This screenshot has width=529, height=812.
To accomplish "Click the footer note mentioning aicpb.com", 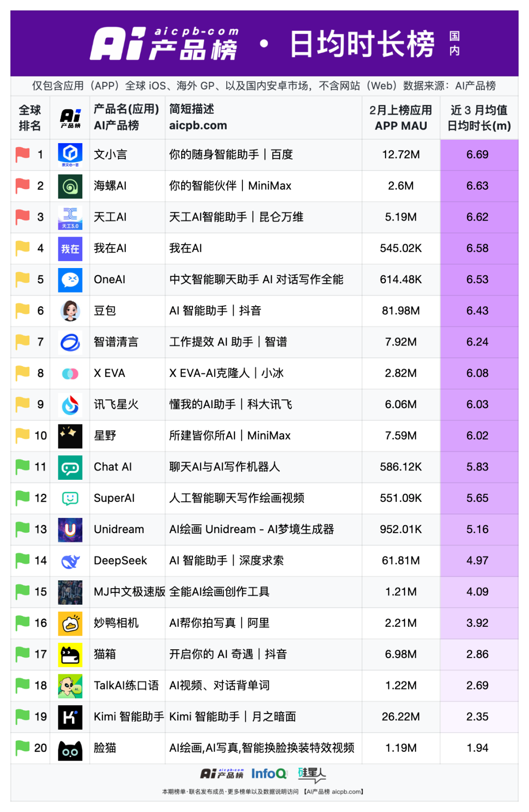I will point(263,791).
